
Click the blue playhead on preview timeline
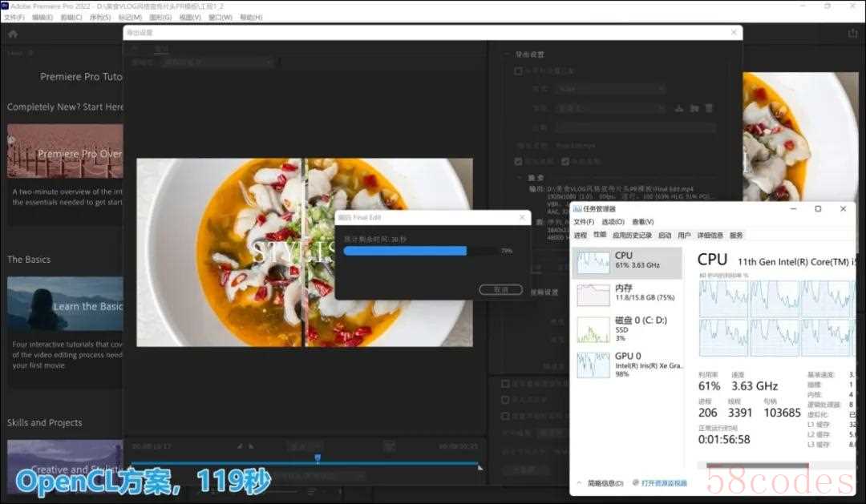318,458
